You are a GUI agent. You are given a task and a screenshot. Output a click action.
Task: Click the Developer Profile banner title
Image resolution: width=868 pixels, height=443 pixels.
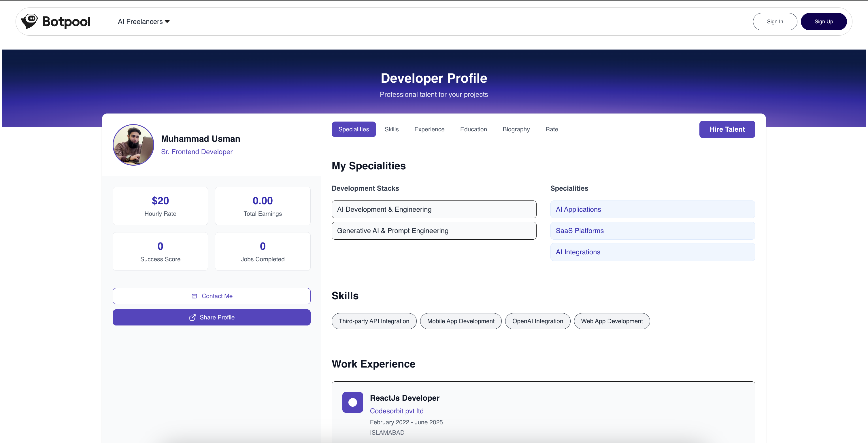[434, 78]
